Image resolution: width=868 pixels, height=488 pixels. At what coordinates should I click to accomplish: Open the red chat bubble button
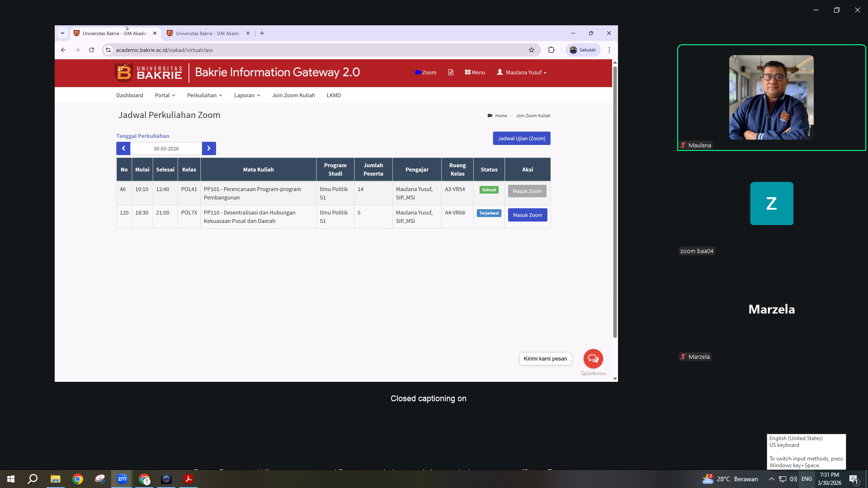593,359
